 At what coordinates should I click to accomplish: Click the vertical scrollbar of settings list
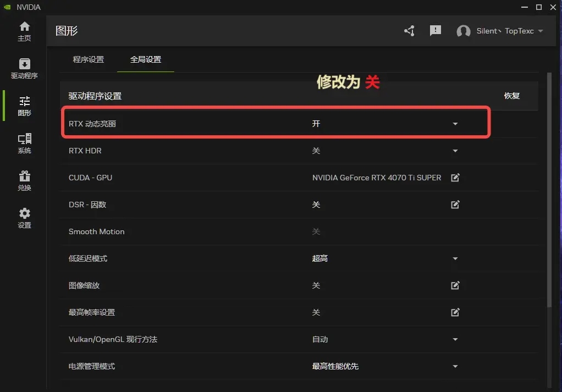(x=549, y=190)
